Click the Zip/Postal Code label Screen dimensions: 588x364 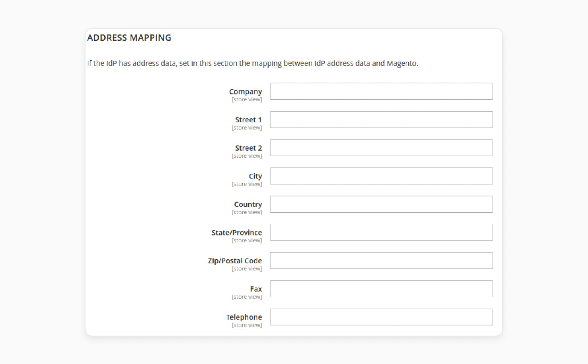pos(235,261)
